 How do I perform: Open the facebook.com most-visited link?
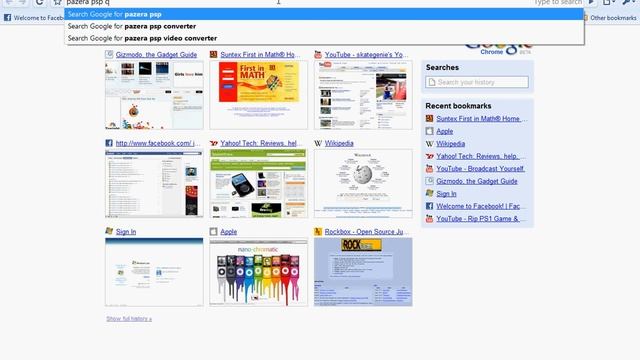[158, 143]
